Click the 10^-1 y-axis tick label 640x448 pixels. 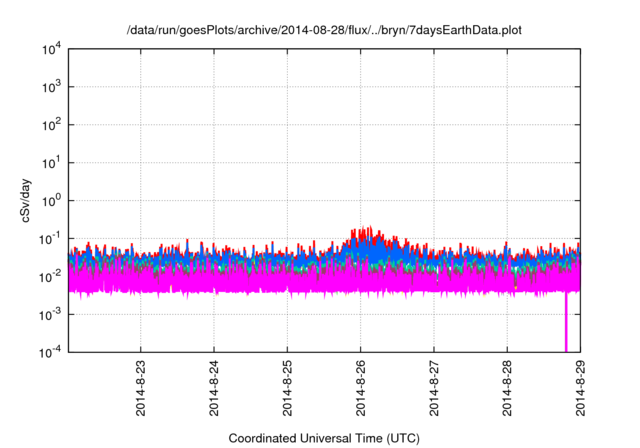pos(50,239)
